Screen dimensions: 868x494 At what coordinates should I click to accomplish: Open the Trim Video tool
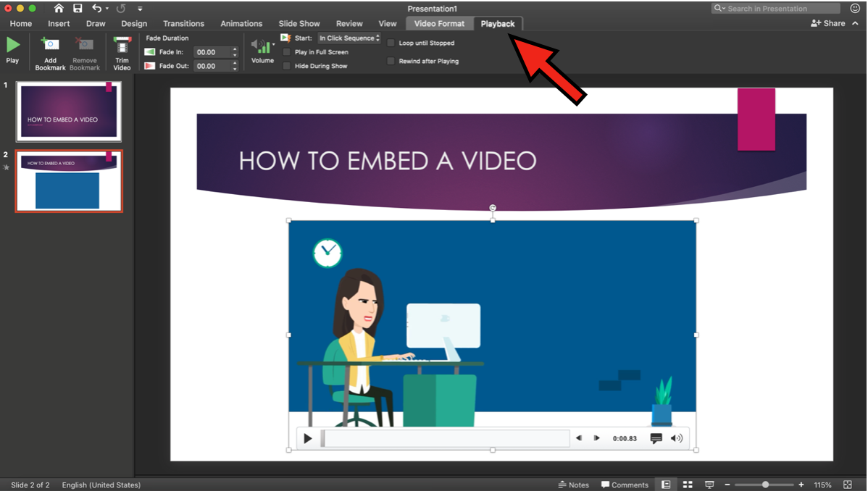122,53
